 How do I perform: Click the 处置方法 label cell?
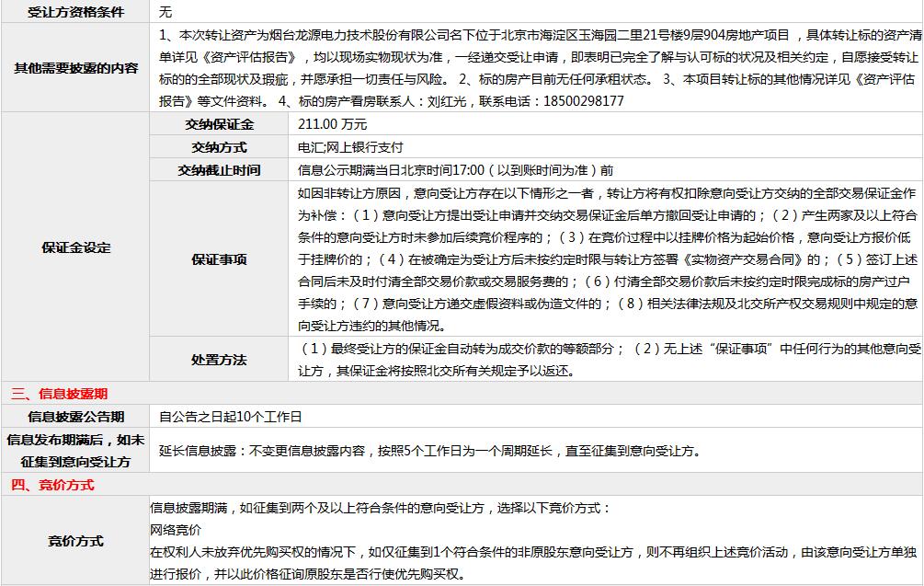click(219, 360)
